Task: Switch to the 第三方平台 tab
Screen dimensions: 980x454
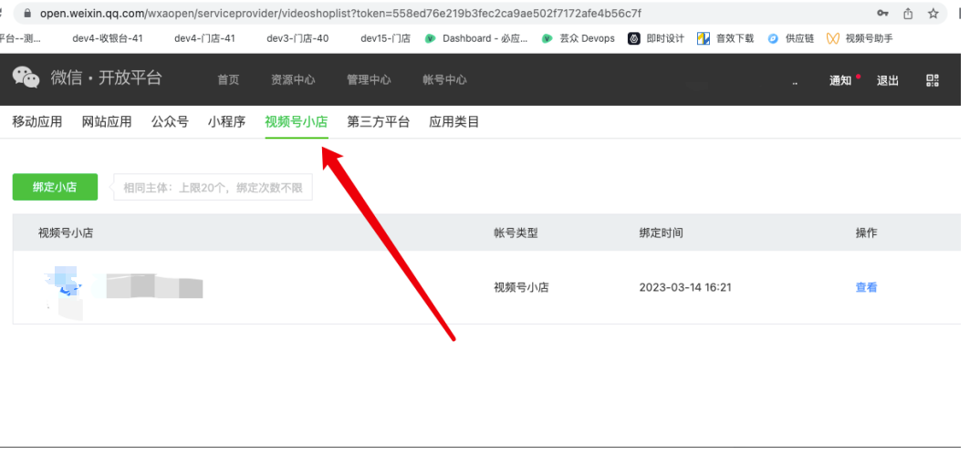Action: pyautogui.click(x=378, y=122)
